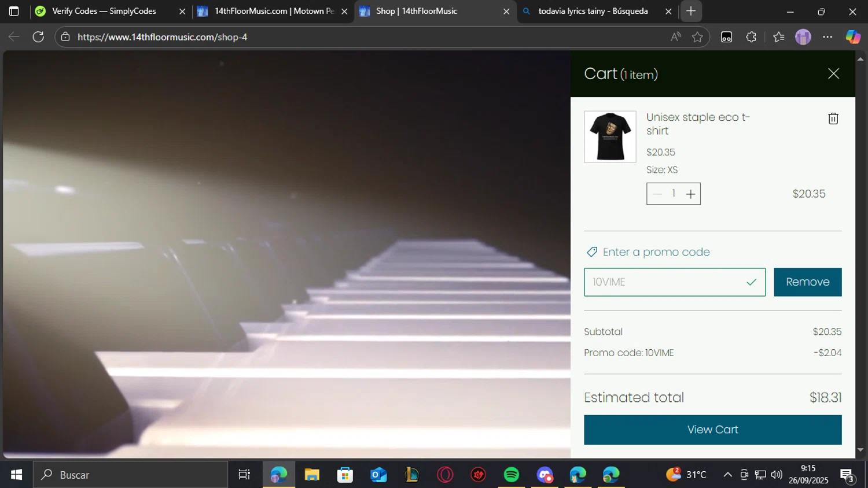Open the t-shirt product thumbnail
The image size is (868, 488).
[x=610, y=137]
